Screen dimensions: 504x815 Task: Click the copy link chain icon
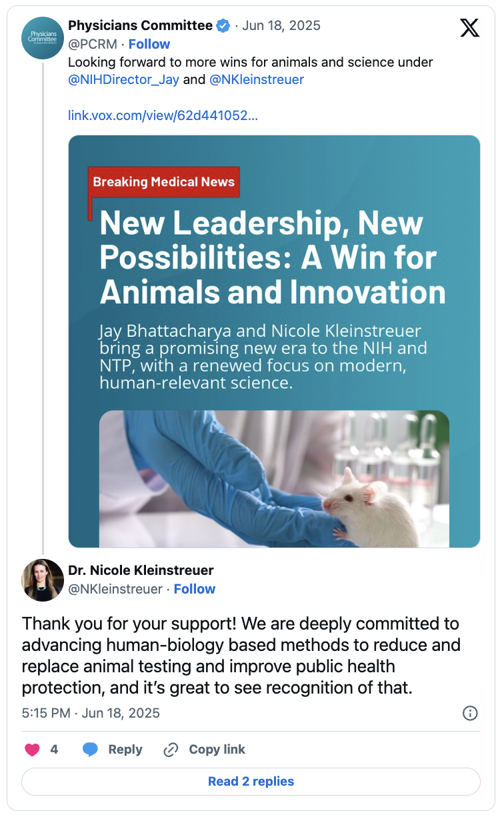[x=171, y=750]
